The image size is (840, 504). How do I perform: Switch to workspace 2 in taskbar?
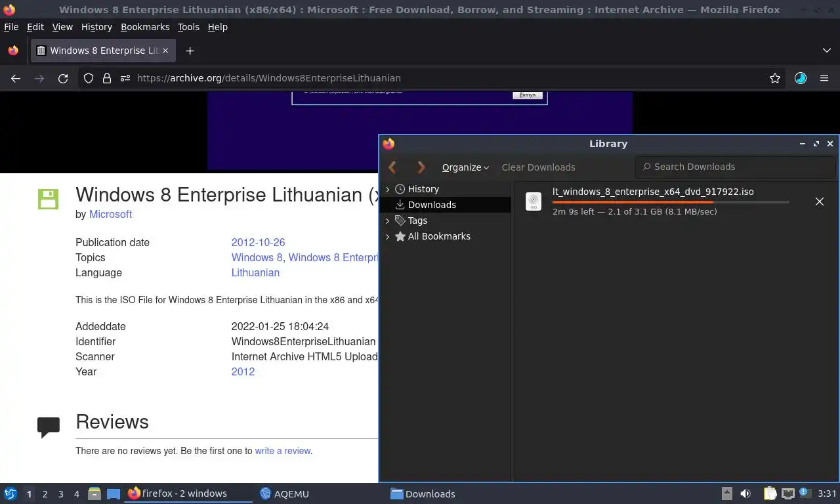coord(45,493)
